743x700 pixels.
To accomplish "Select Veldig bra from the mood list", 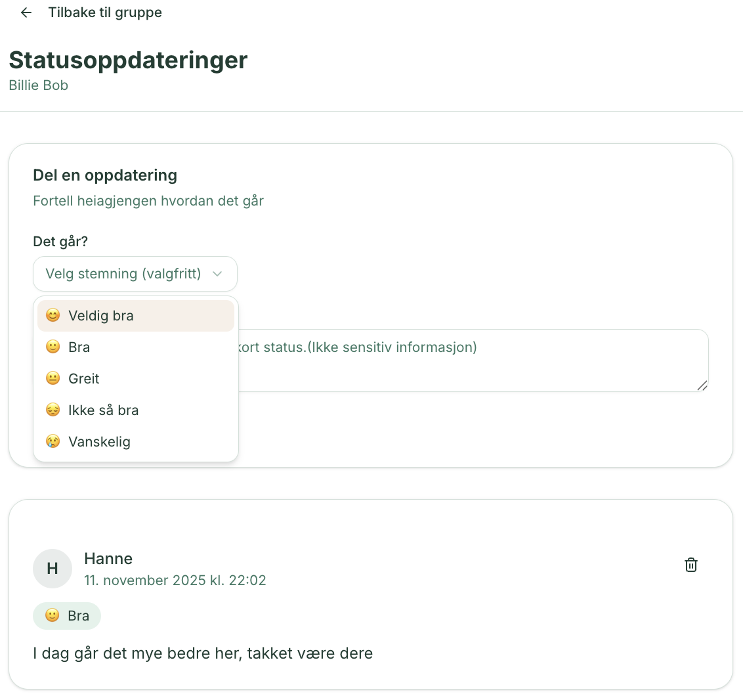I will (x=100, y=315).
